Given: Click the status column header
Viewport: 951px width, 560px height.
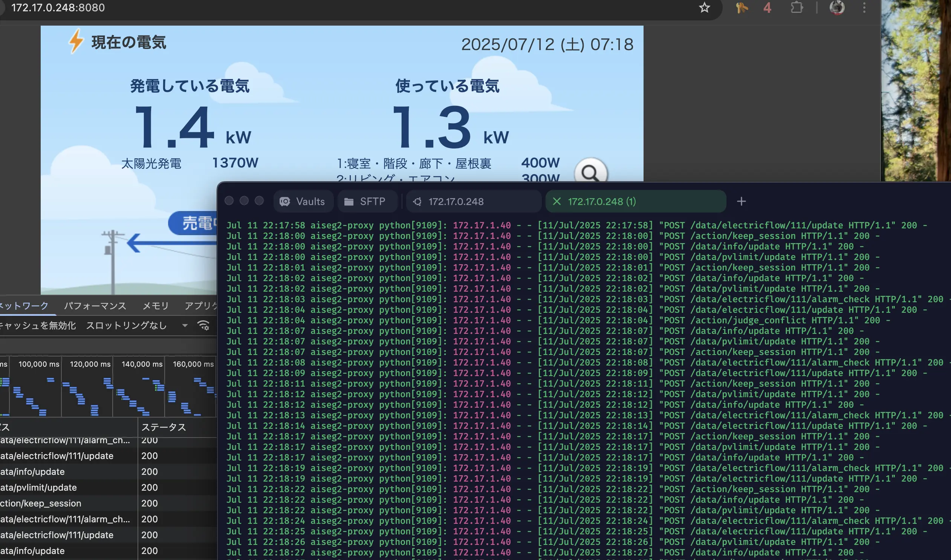Looking at the screenshot, I should click(164, 427).
